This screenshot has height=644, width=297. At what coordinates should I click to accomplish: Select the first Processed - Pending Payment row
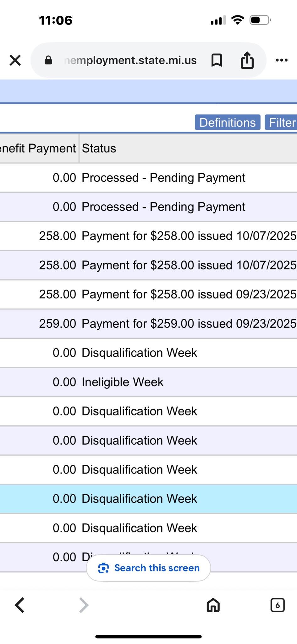tap(148, 178)
